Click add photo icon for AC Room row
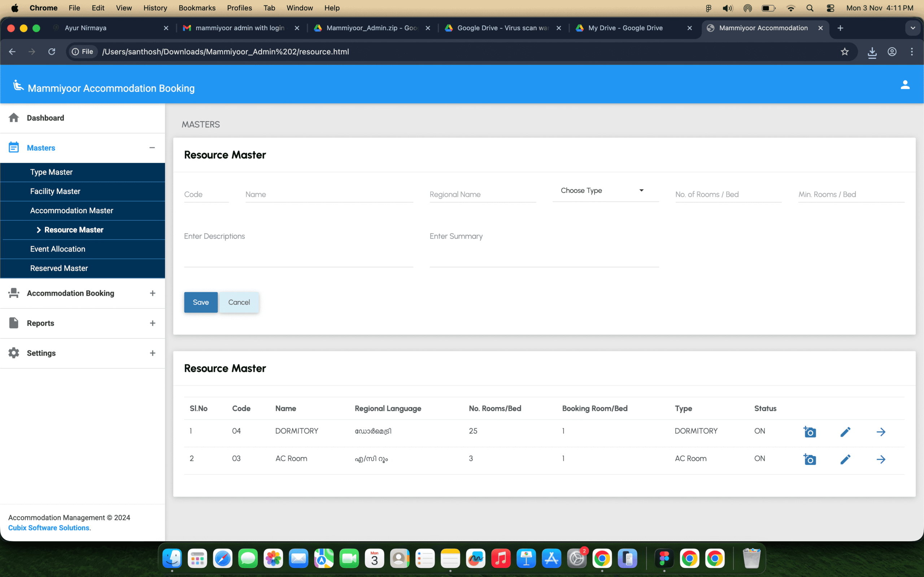 click(x=810, y=459)
